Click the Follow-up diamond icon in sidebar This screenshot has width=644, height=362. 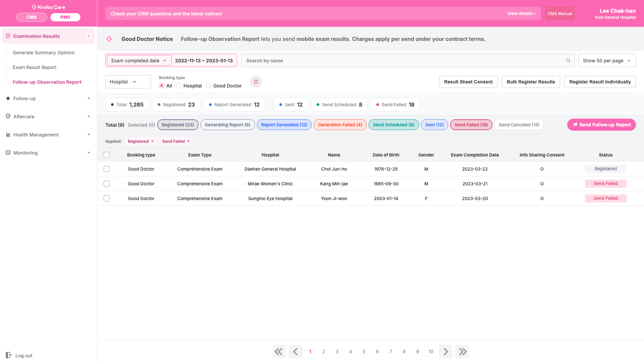8,98
